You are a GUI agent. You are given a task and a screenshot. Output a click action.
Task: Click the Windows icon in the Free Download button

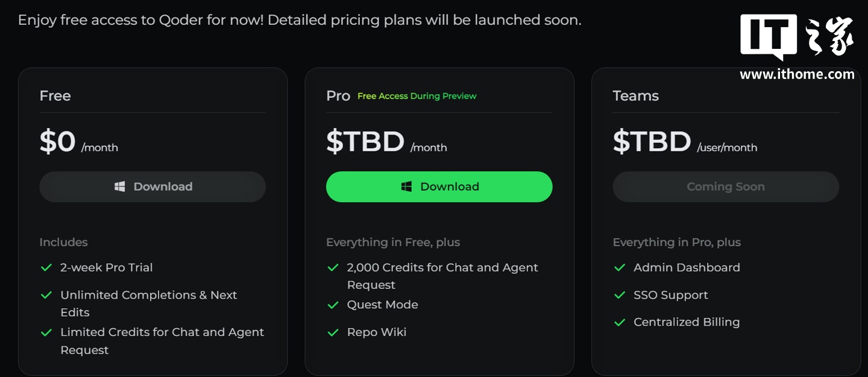tap(120, 187)
